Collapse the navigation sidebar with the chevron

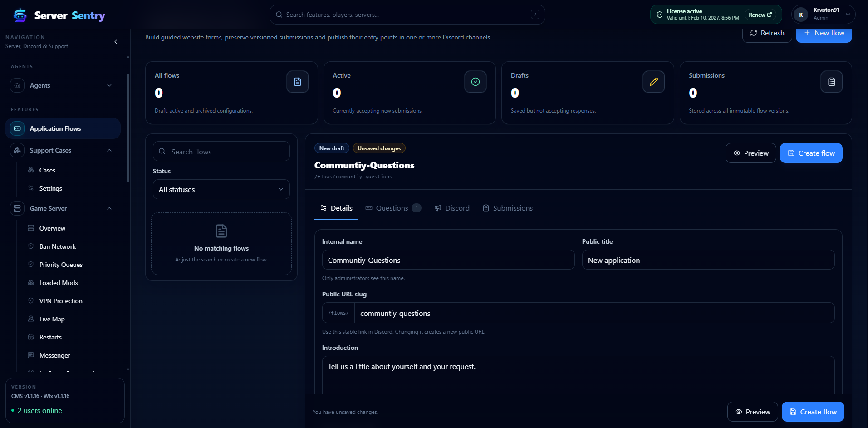(x=116, y=42)
